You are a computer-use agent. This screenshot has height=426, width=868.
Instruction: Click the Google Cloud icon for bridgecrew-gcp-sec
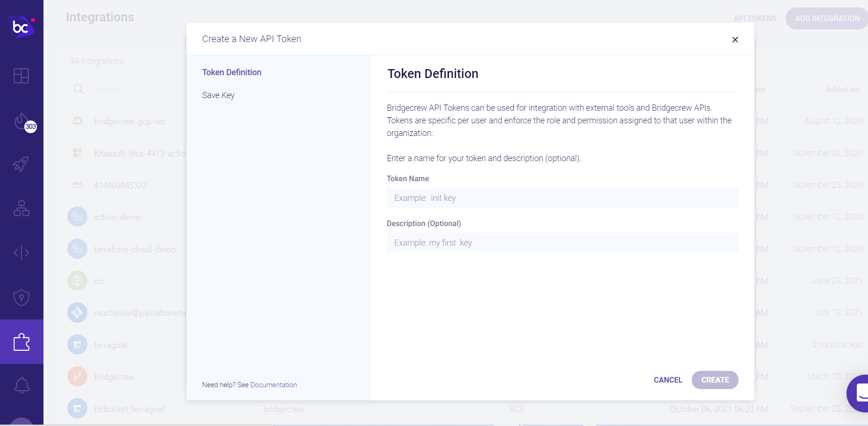click(77, 121)
